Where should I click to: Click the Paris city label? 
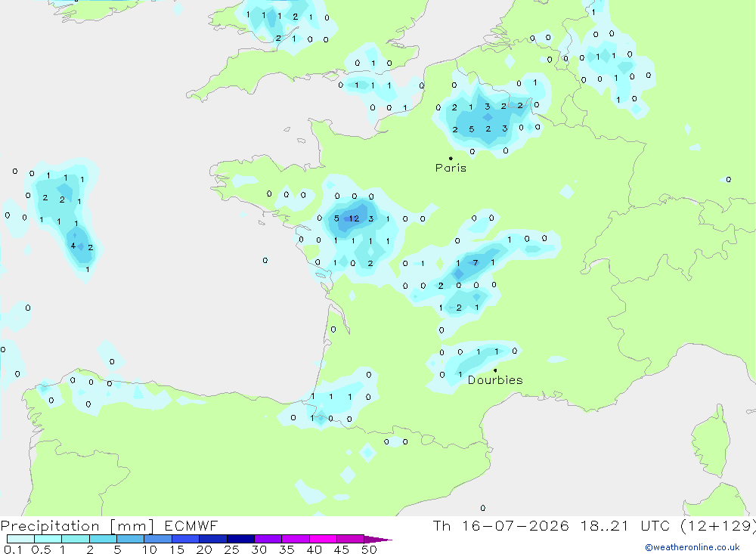(451, 168)
